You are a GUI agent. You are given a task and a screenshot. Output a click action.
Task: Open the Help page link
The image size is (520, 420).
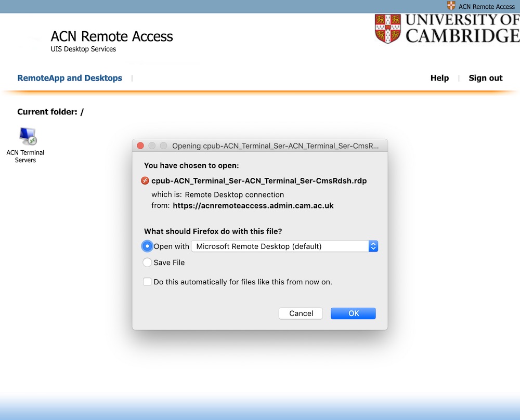(439, 78)
